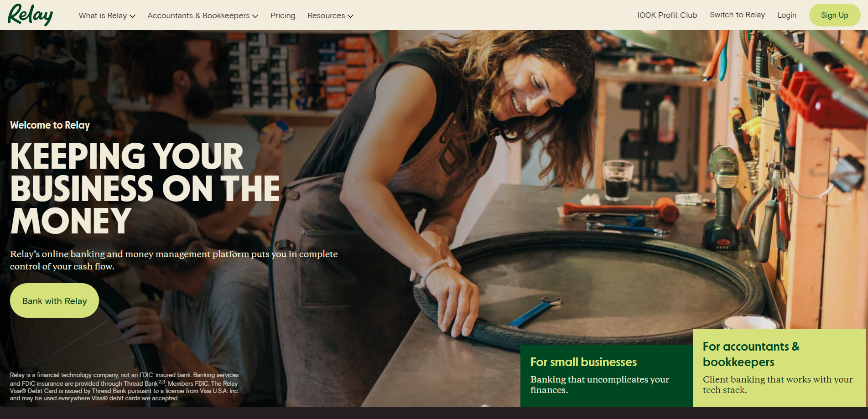
Task: Open the For small businesses card
Action: [607, 376]
